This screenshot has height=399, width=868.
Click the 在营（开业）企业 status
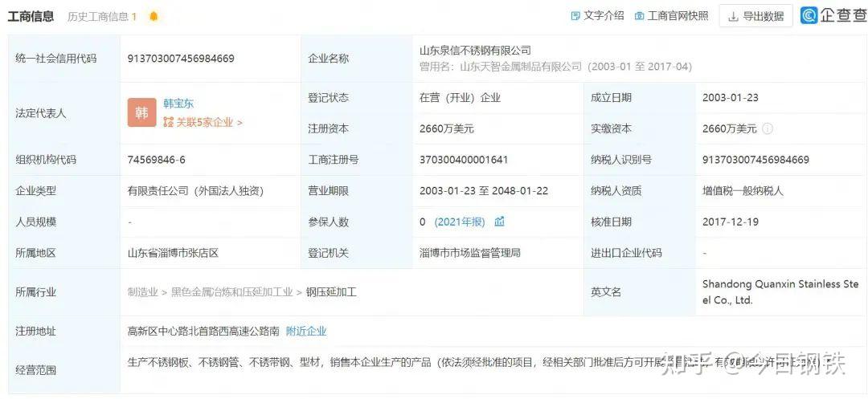click(460, 98)
